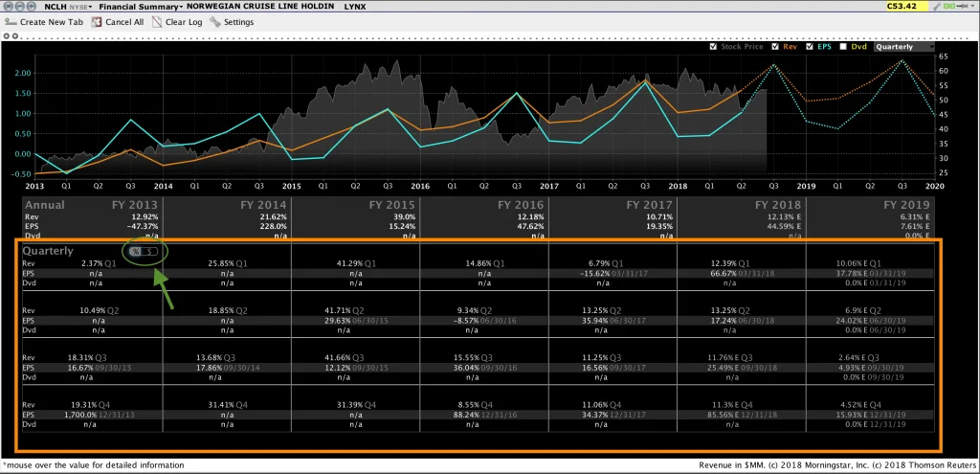Click the FY 2013 annual column header
Viewport: 980px width, 474px height.
tap(134, 205)
